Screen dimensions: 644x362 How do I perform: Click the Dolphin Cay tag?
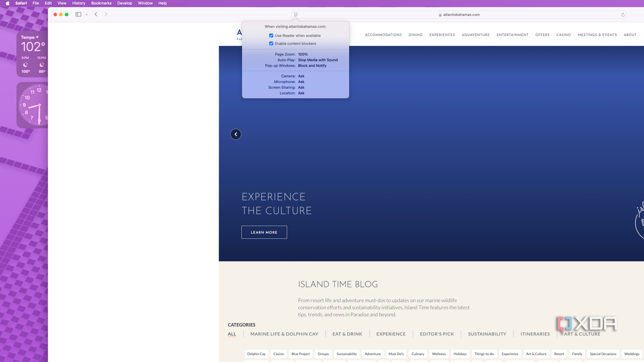(x=256, y=354)
